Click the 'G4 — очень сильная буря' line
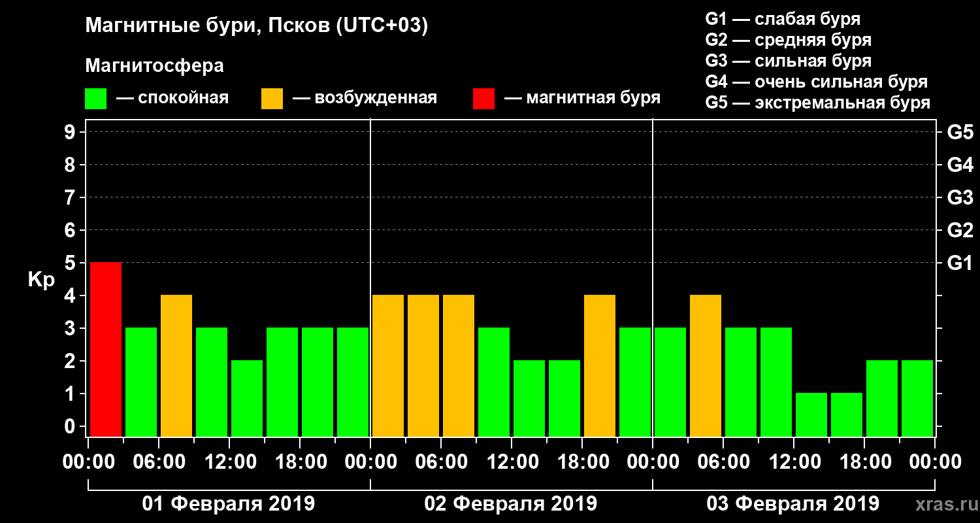This screenshot has height=523, width=980. point(816,82)
